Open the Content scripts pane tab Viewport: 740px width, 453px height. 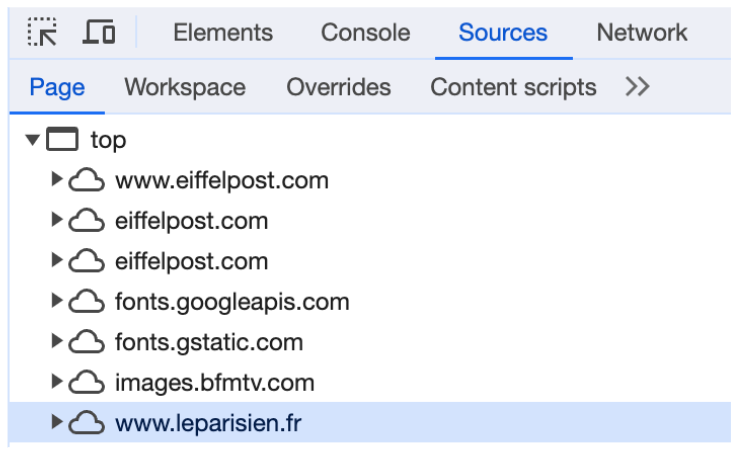(x=513, y=87)
